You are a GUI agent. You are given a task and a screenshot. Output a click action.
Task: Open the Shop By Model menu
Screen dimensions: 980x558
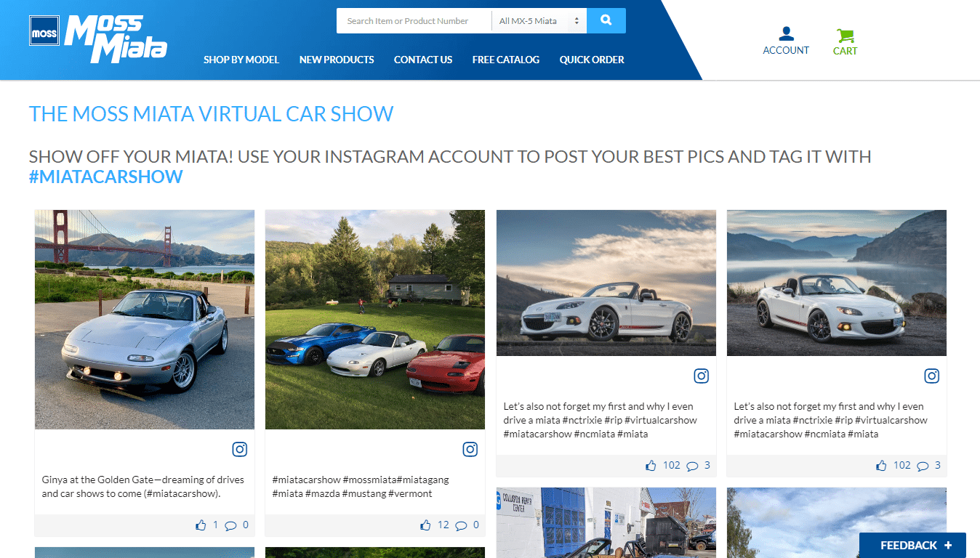(241, 60)
